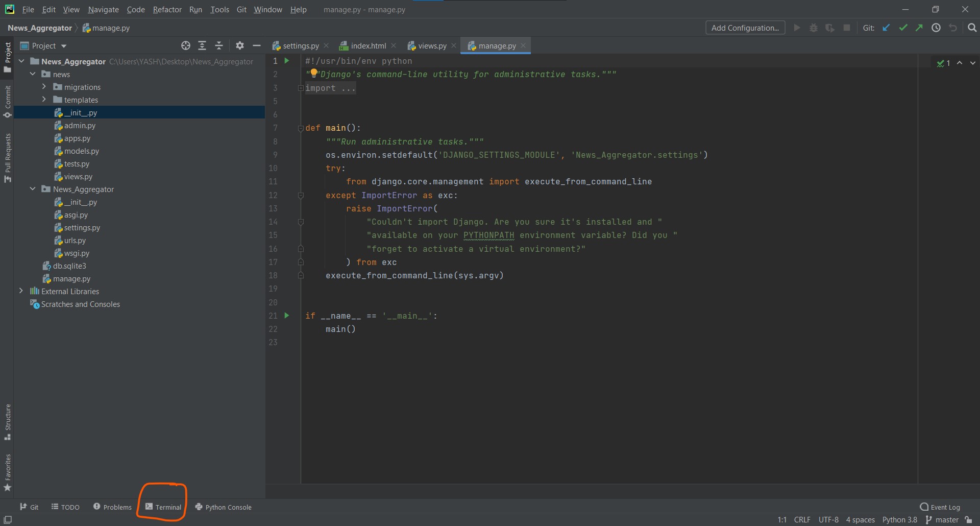Select settings.py in project tree
The height and width of the screenshot is (526, 980).
pyautogui.click(x=82, y=228)
